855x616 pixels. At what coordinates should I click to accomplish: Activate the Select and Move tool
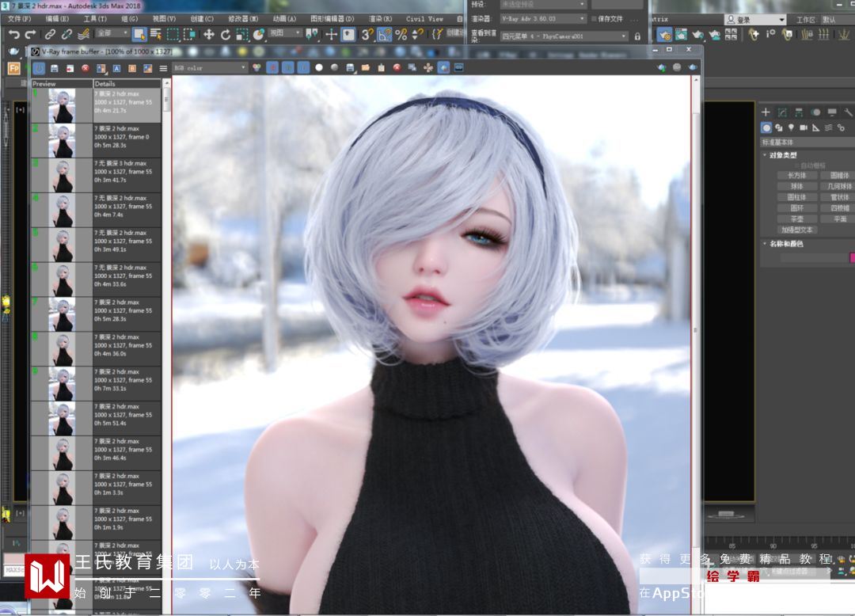coord(209,34)
